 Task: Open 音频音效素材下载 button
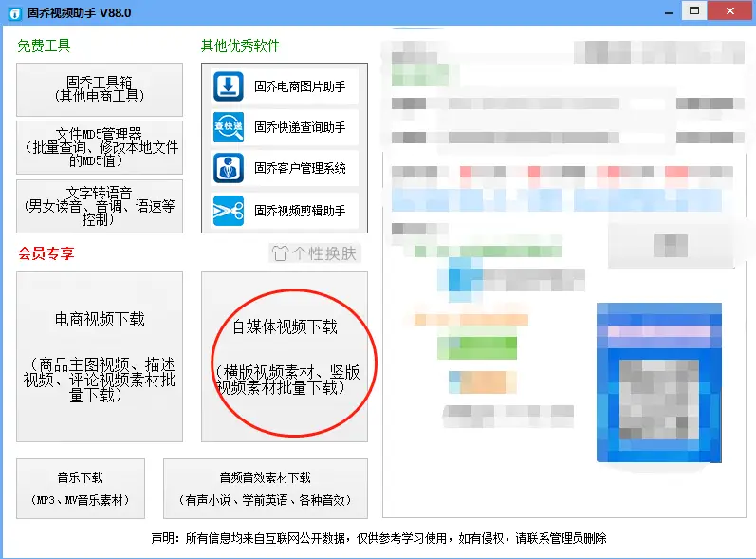266,489
